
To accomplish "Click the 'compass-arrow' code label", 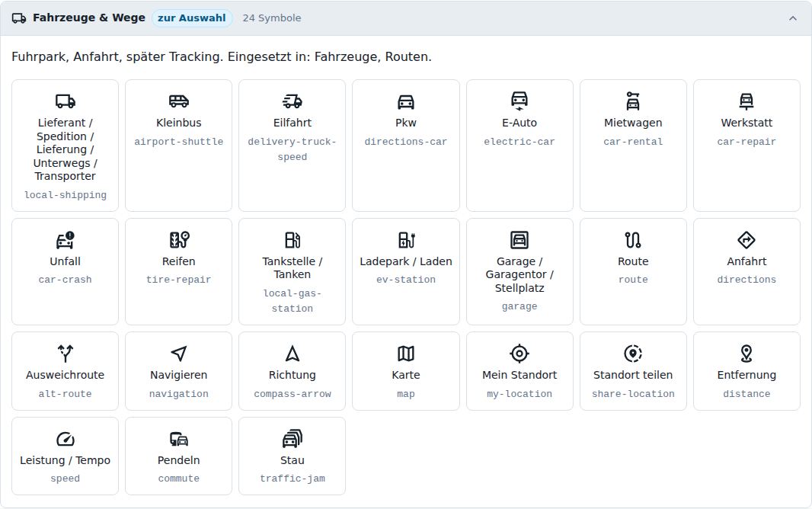I will 292,393.
